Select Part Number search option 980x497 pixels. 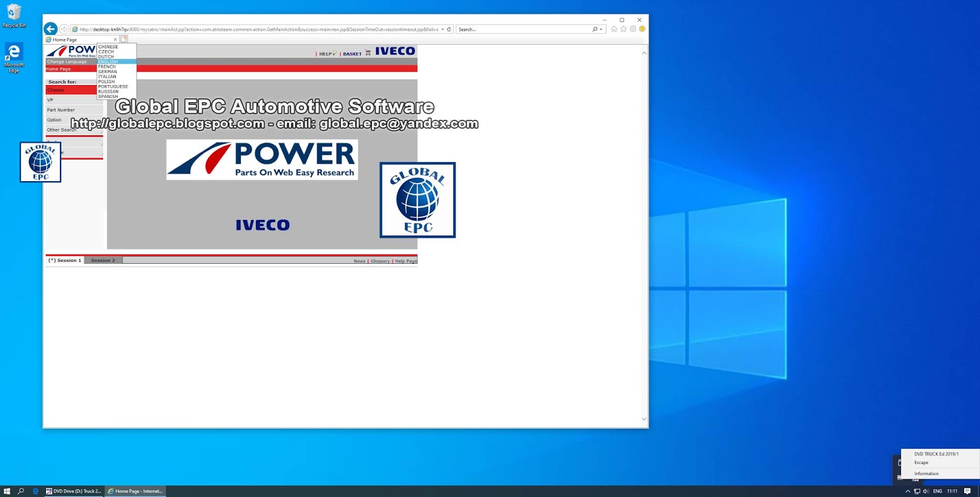coord(74,110)
